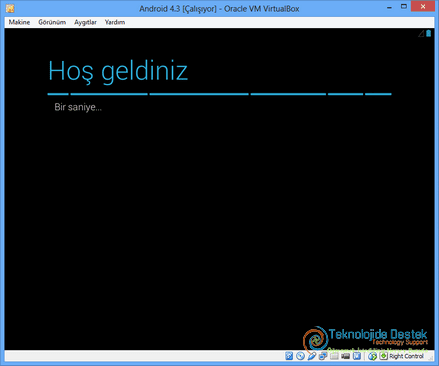Screen dimensions: 439x366
Task: Open the Makine menu
Action: pyautogui.click(x=19, y=22)
